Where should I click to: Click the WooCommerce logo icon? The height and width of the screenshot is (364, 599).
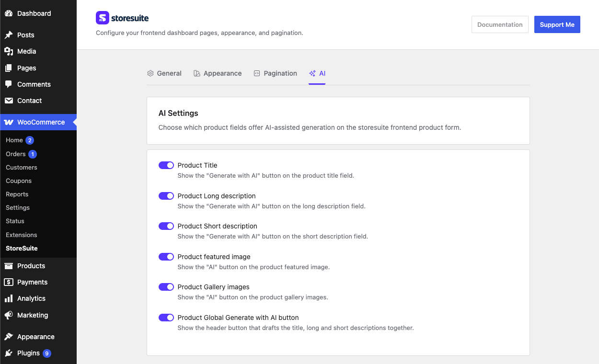[x=9, y=122]
